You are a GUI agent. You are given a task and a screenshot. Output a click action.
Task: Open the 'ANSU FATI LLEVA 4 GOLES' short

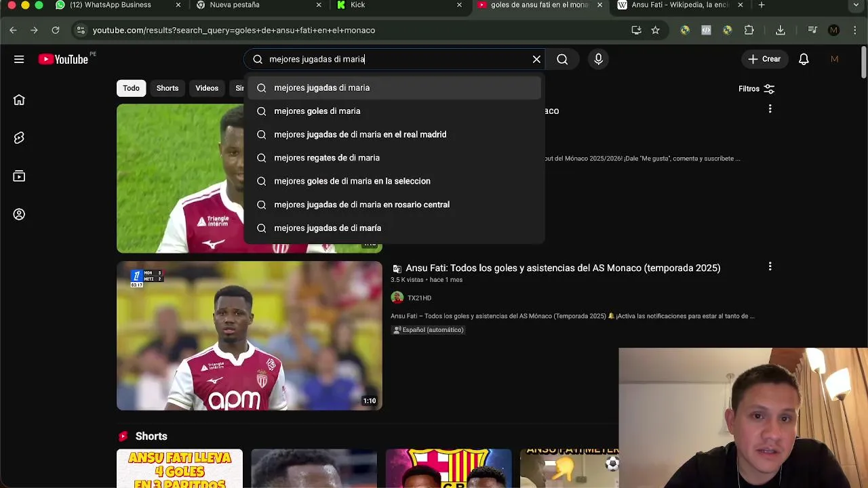click(180, 468)
